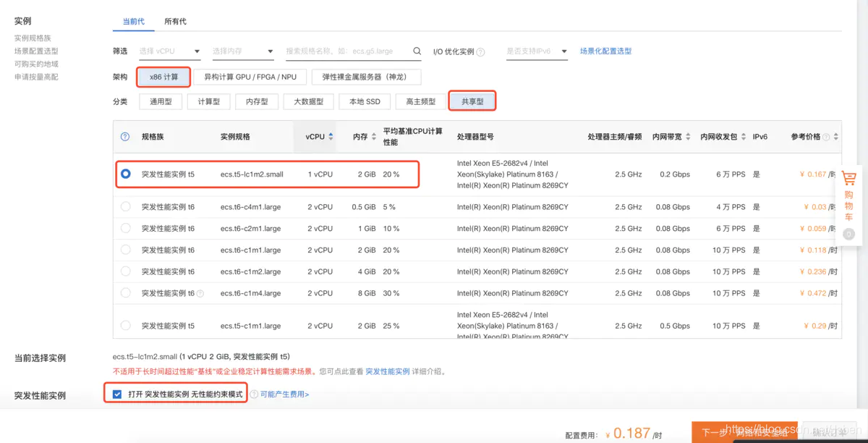Click 0.2 Gbps bandwidth in t5-lc1m2.small row

675,174
